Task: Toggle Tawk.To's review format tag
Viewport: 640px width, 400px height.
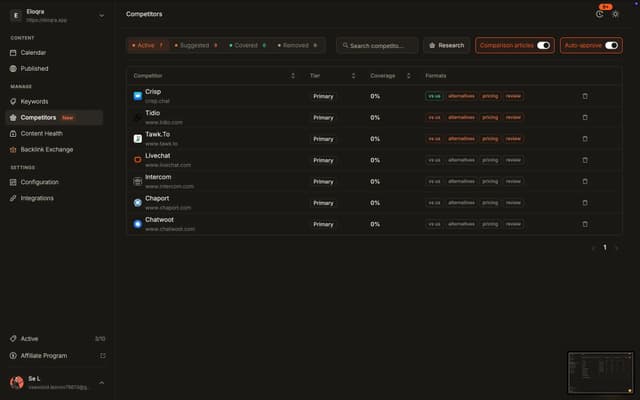Action: point(513,139)
